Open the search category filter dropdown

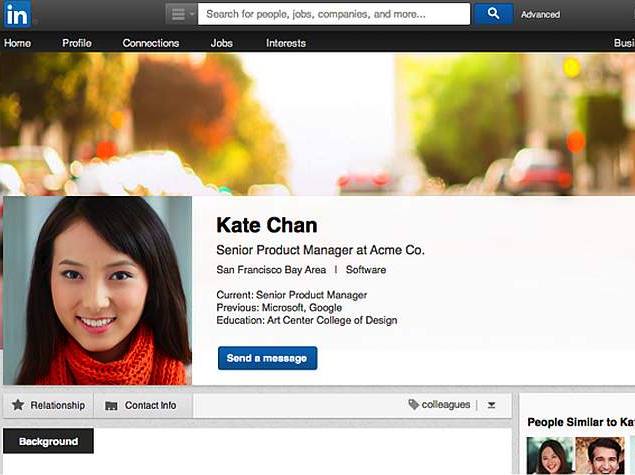[180, 14]
